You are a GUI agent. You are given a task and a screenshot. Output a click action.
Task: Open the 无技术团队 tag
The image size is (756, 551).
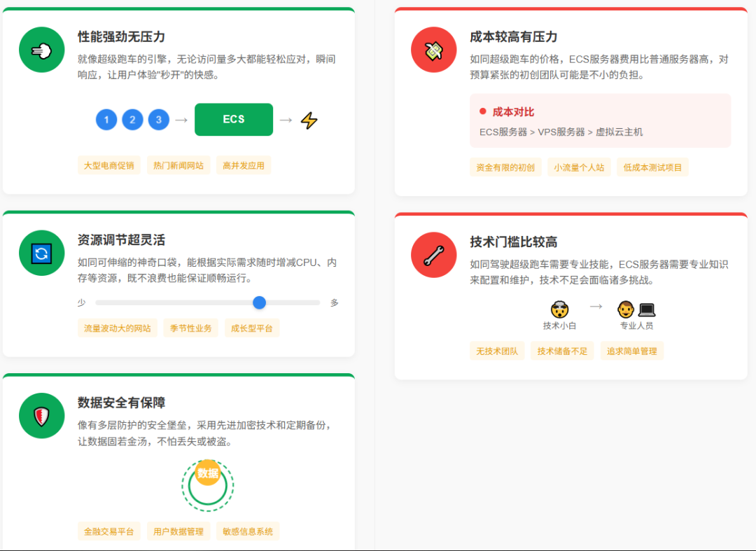[x=497, y=351]
